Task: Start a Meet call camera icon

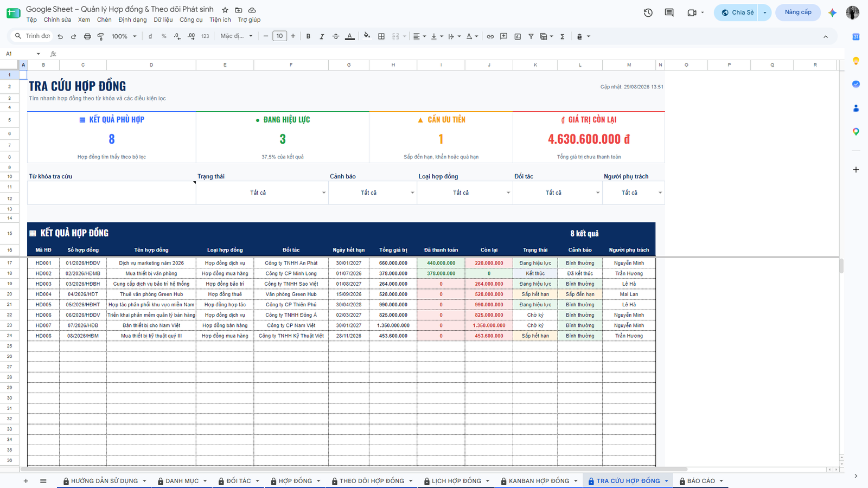Action: coord(692,12)
